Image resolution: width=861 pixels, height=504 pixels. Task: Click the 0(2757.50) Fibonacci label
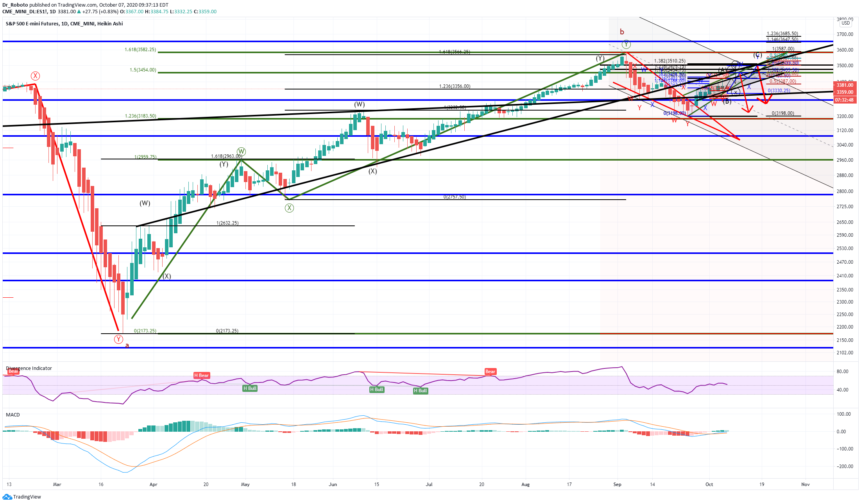pyautogui.click(x=455, y=197)
